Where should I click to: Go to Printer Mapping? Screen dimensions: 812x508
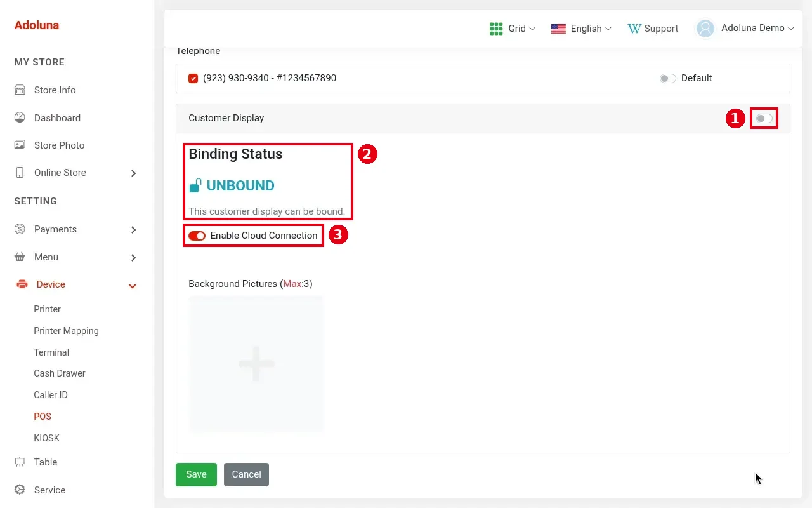pyautogui.click(x=66, y=331)
